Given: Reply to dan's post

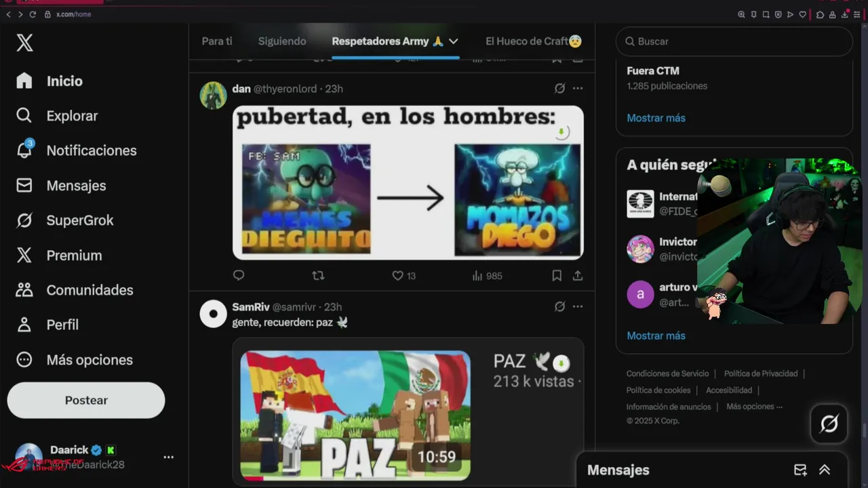Looking at the screenshot, I should click(239, 276).
